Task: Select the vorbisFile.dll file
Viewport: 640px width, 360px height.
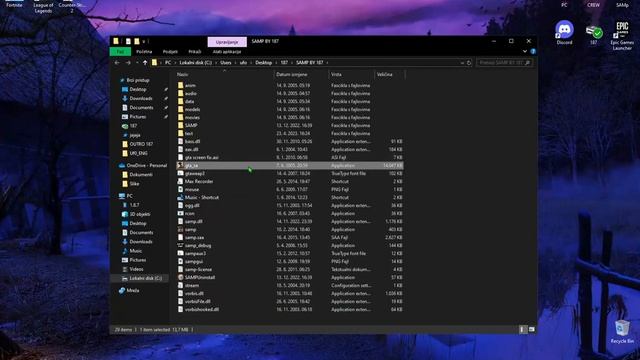Action: pos(290,301)
